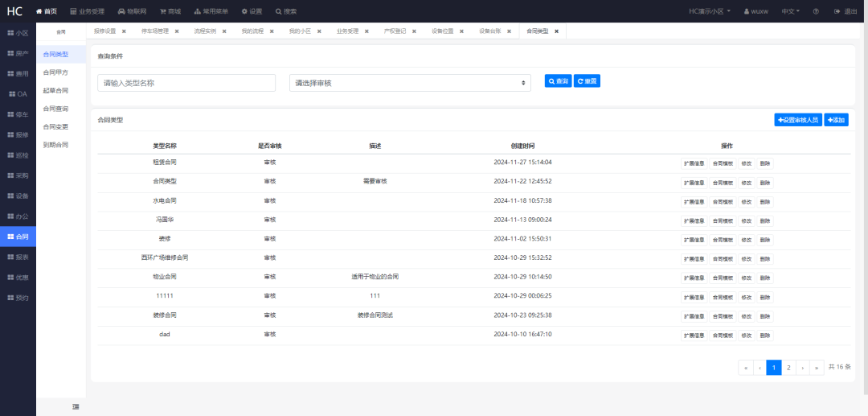
Task: Open the 中文 language dropdown
Action: tap(790, 11)
